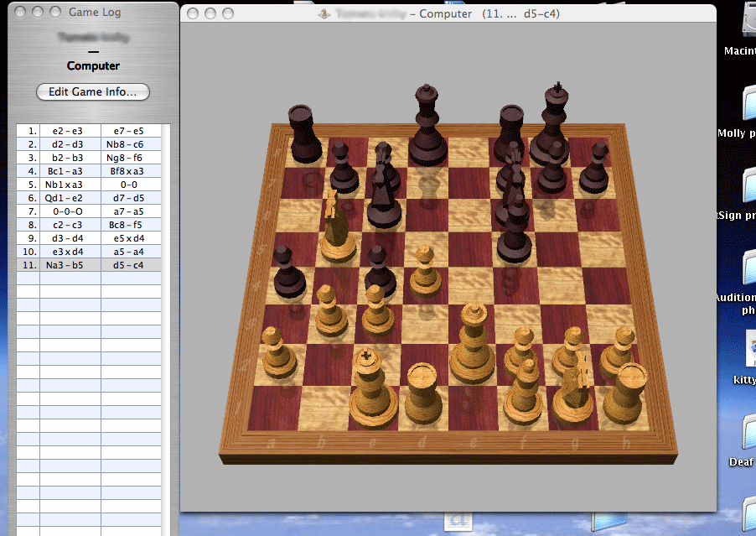Viewport: 756px width, 536px height.
Task: Select move 'Bf8 x a3' in Game Log
Action: click(127, 171)
